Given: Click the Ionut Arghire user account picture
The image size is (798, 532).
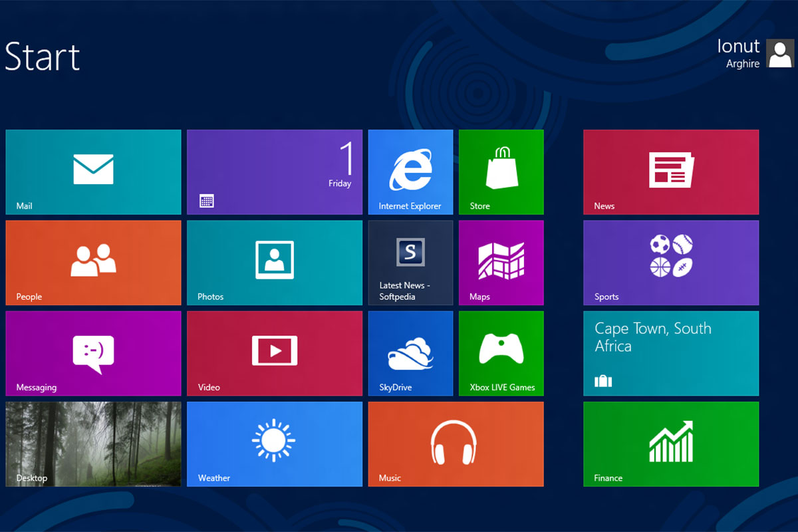Looking at the screenshot, I should tap(779, 54).
